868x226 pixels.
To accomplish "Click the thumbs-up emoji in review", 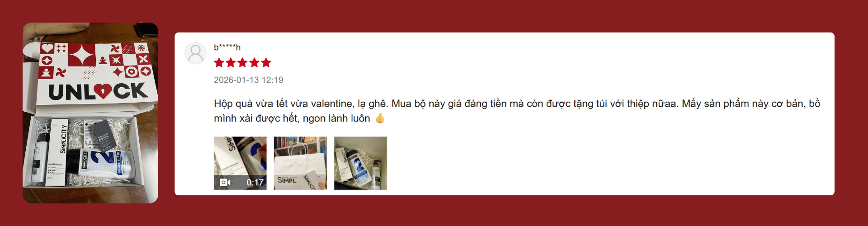I will pos(380,118).
